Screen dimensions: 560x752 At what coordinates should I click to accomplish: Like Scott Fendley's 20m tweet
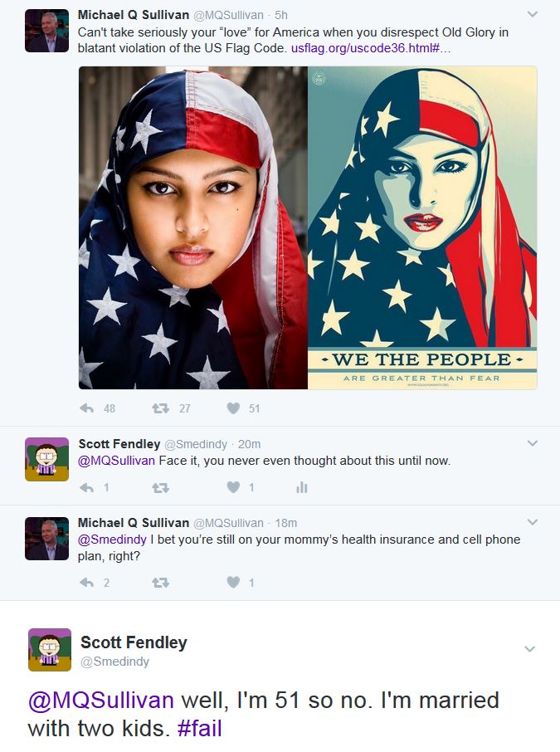[233, 488]
